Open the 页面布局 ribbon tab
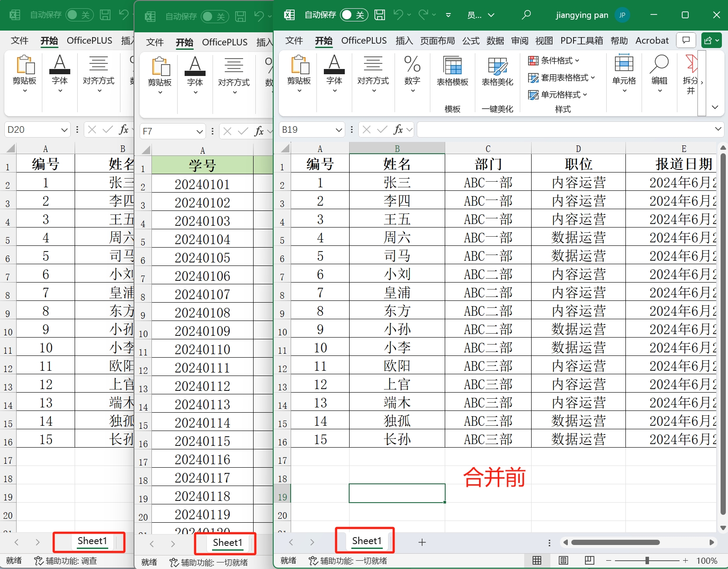Viewport: 728px width, 569px height. [x=437, y=41]
